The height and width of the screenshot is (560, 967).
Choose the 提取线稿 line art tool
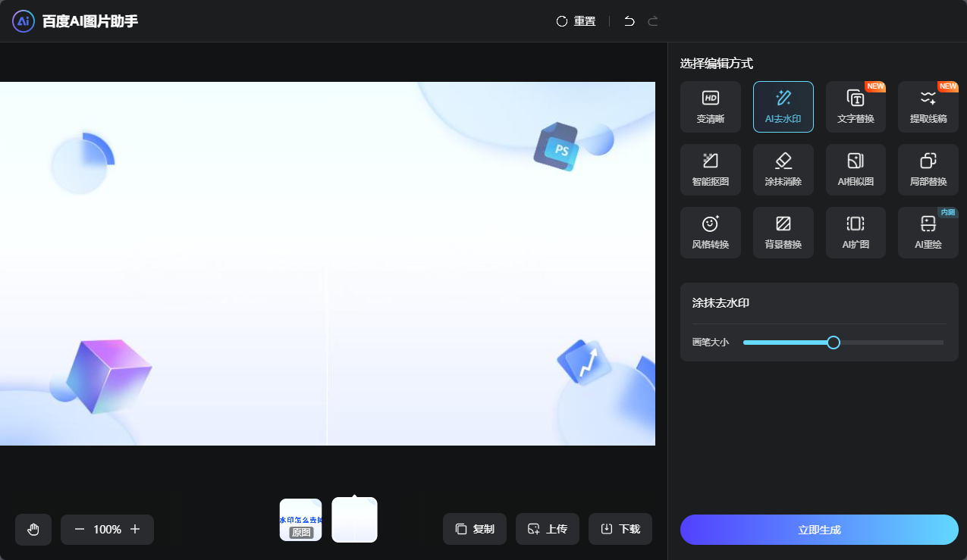(x=928, y=107)
